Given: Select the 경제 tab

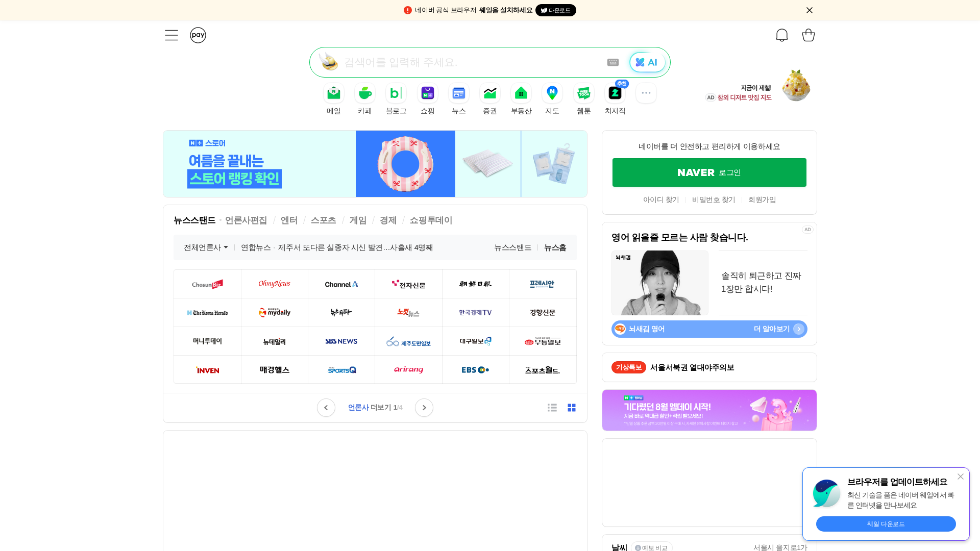Looking at the screenshot, I should click(x=388, y=220).
